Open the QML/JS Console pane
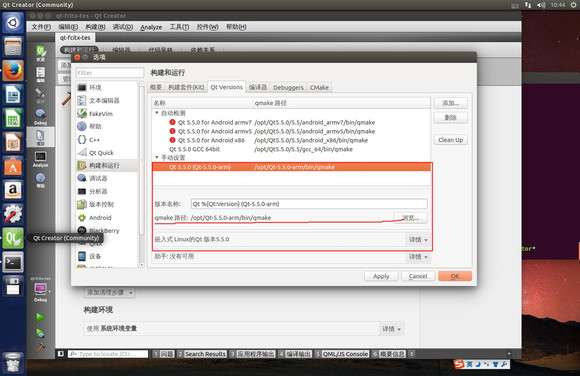The width and height of the screenshot is (580, 376). (342, 354)
